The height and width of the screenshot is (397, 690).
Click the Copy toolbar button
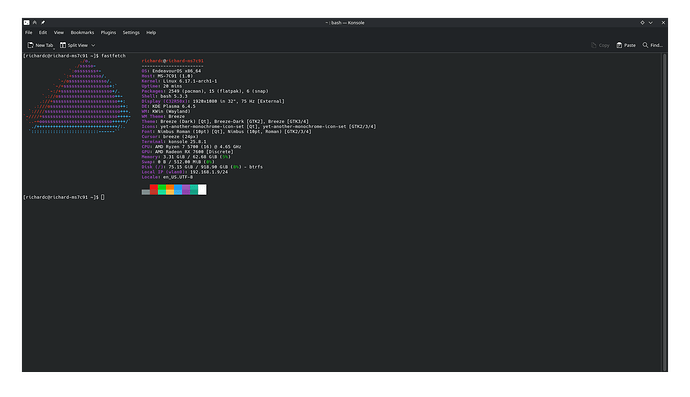coord(600,45)
